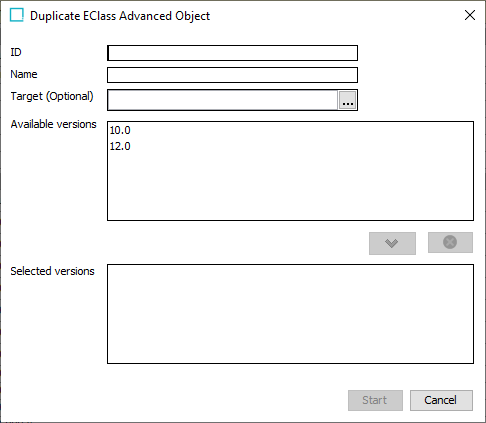486x423 pixels.
Task: Click inside the Selected versions list box
Action: 290,314
